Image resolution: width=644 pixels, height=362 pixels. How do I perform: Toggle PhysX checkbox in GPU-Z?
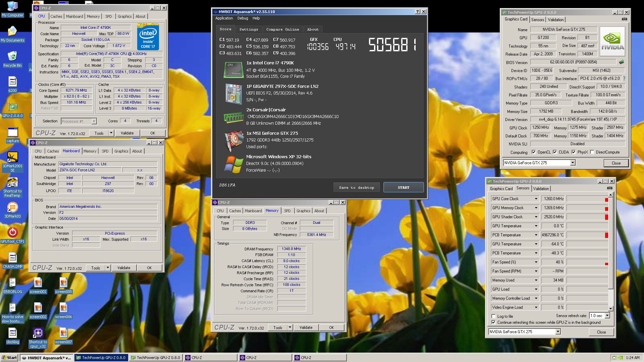(x=574, y=152)
